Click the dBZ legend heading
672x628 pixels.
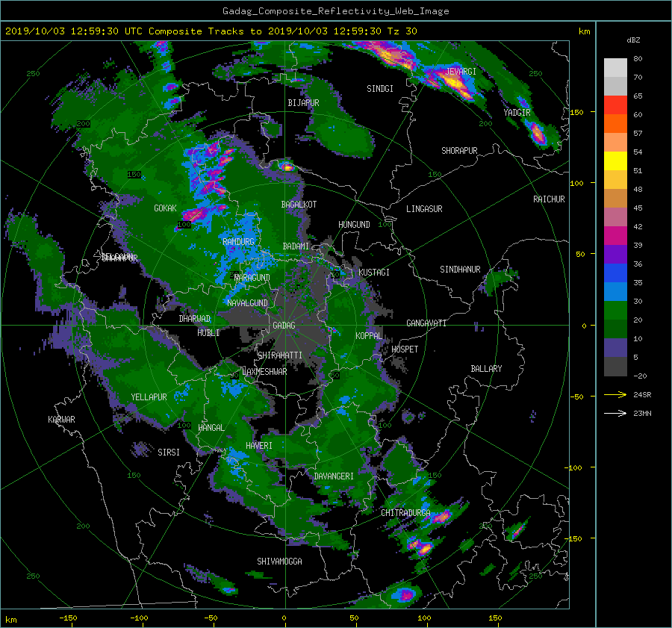coord(633,40)
